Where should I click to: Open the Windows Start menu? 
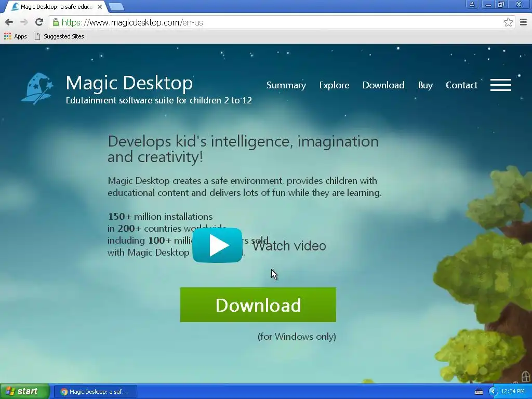coord(24,391)
